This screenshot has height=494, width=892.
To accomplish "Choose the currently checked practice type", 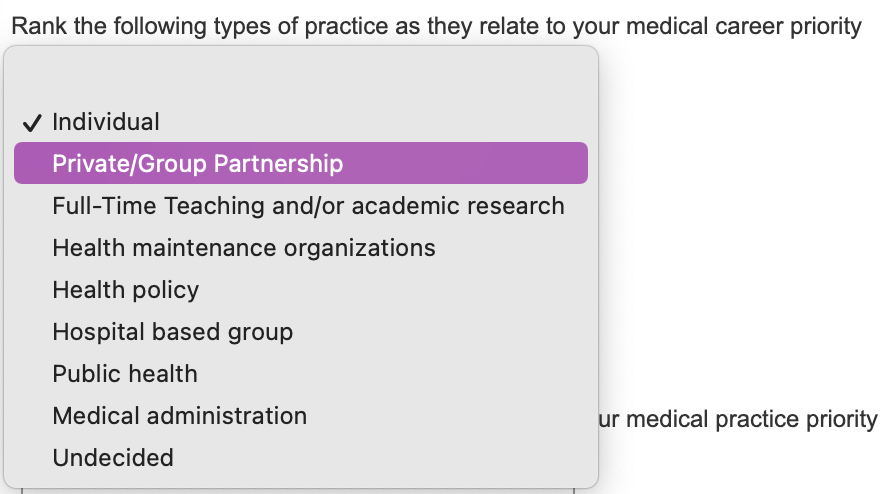I will tap(106, 122).
